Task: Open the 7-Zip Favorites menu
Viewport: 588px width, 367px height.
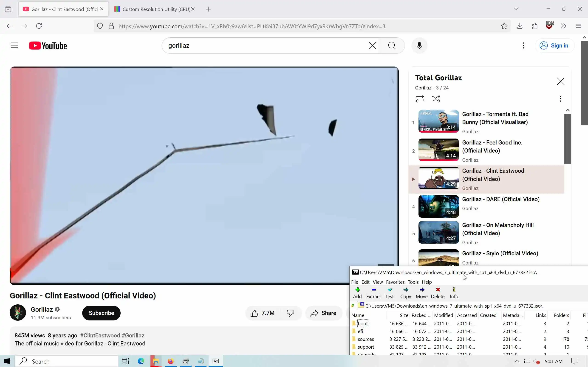Action: pyautogui.click(x=395, y=282)
